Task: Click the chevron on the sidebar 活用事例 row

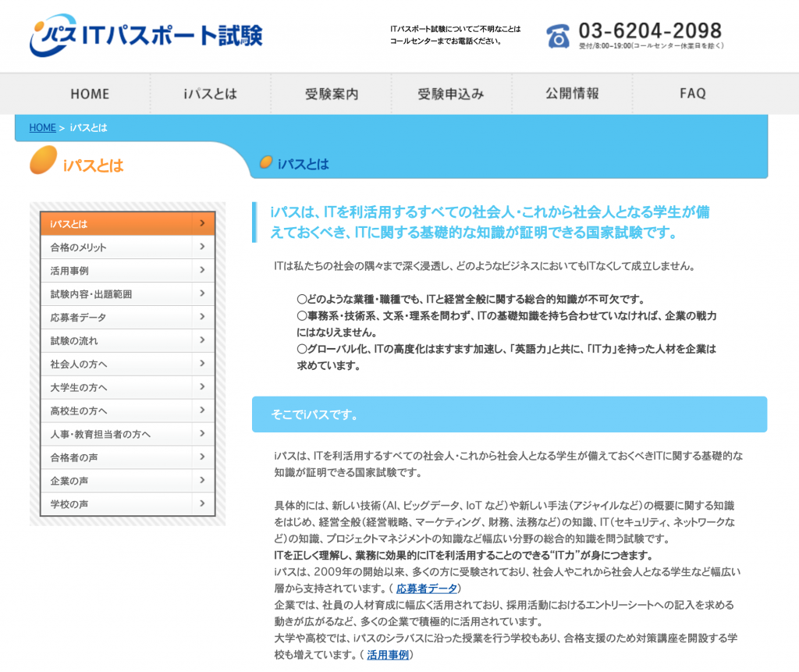Action: [x=202, y=270]
